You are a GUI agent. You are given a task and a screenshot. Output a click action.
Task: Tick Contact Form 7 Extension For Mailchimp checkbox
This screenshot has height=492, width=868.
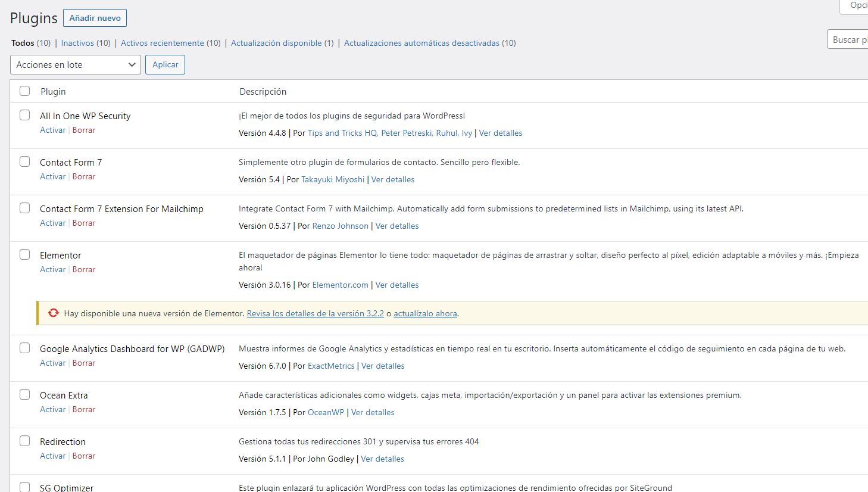24,208
